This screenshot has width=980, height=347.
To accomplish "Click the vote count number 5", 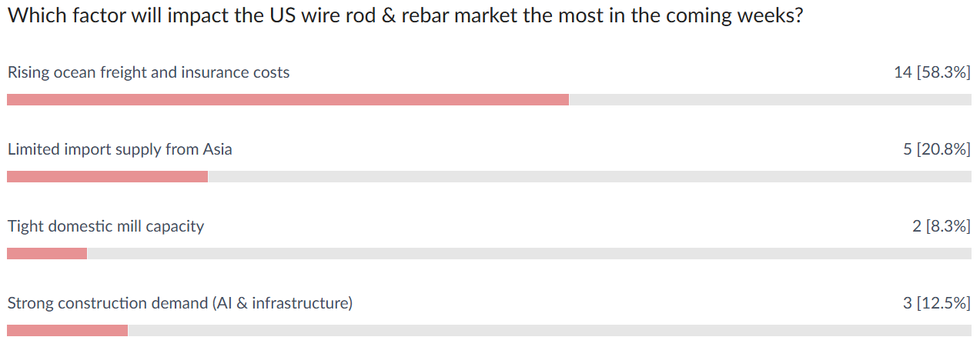I will coord(908,149).
